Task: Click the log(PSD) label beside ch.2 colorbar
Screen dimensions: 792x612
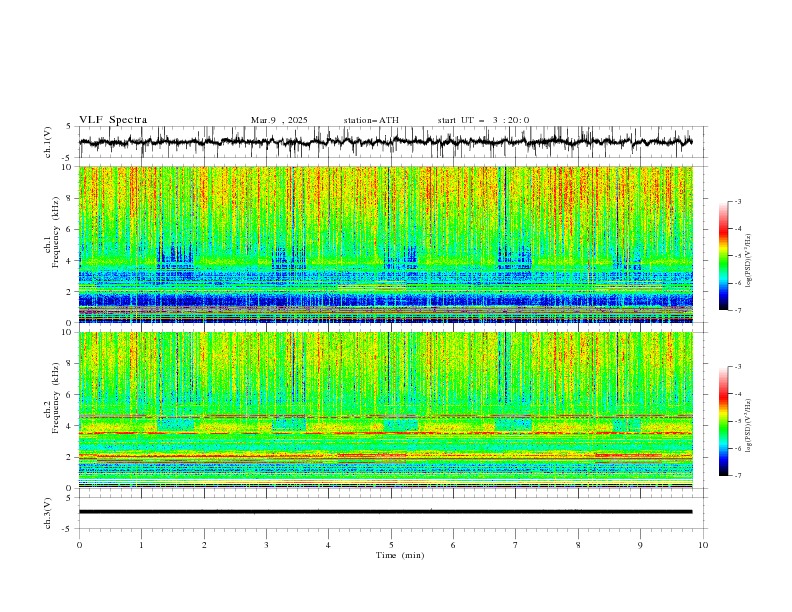Action: click(748, 425)
